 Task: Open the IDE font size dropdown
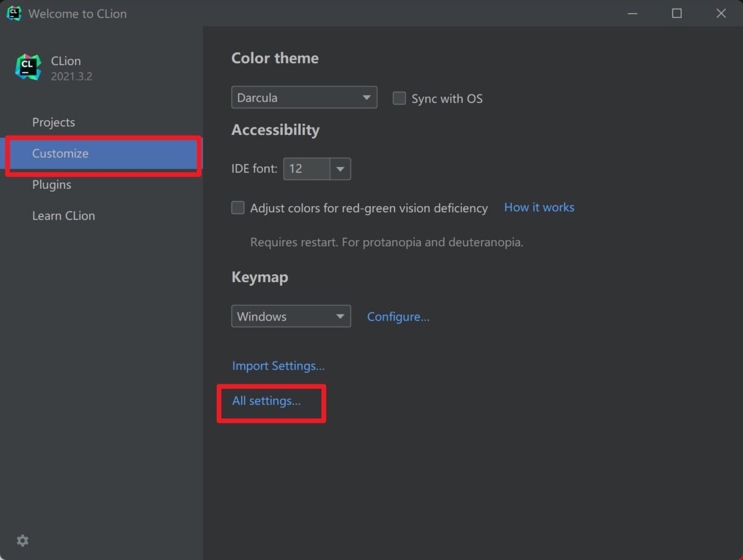tap(340, 168)
